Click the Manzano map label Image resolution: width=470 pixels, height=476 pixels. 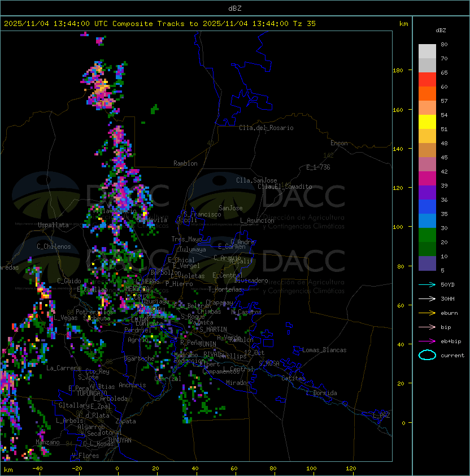click(47, 442)
